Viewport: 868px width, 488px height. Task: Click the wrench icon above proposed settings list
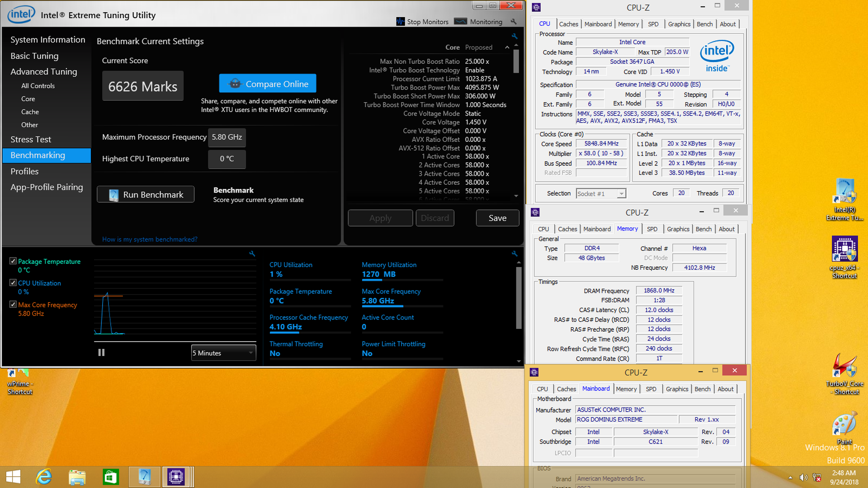pos(514,36)
